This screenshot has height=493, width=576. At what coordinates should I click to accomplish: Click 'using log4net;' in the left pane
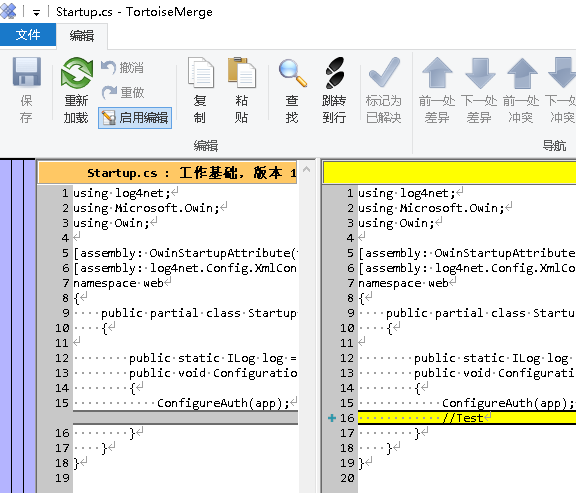pyautogui.click(x=121, y=193)
